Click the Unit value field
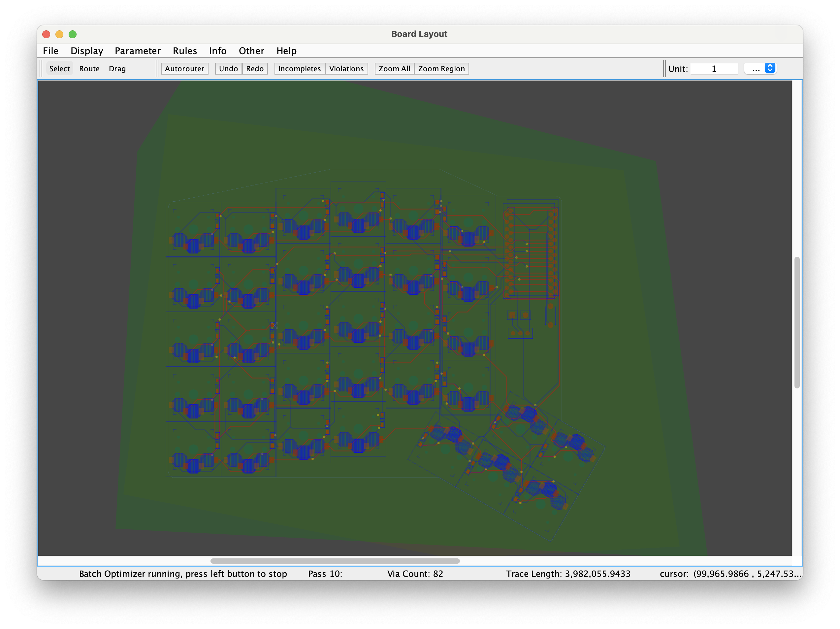The height and width of the screenshot is (629, 840). [714, 69]
